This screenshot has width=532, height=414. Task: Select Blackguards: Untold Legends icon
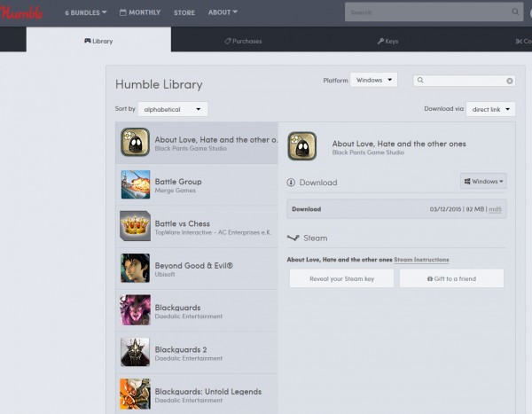coord(135,394)
